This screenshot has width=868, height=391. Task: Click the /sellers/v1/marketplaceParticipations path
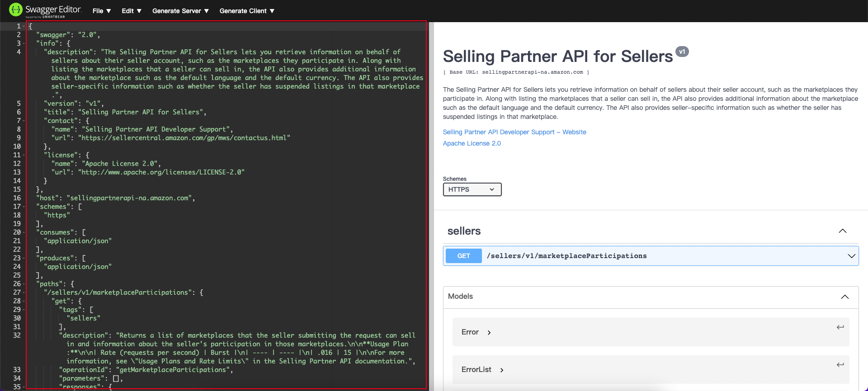click(x=566, y=256)
